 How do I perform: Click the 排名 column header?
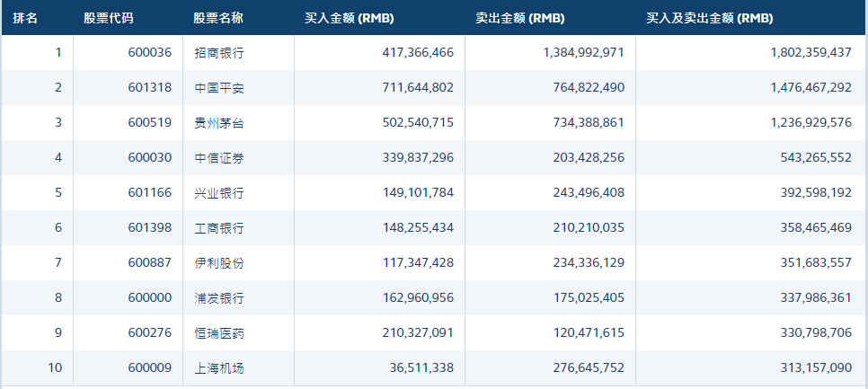25,18
